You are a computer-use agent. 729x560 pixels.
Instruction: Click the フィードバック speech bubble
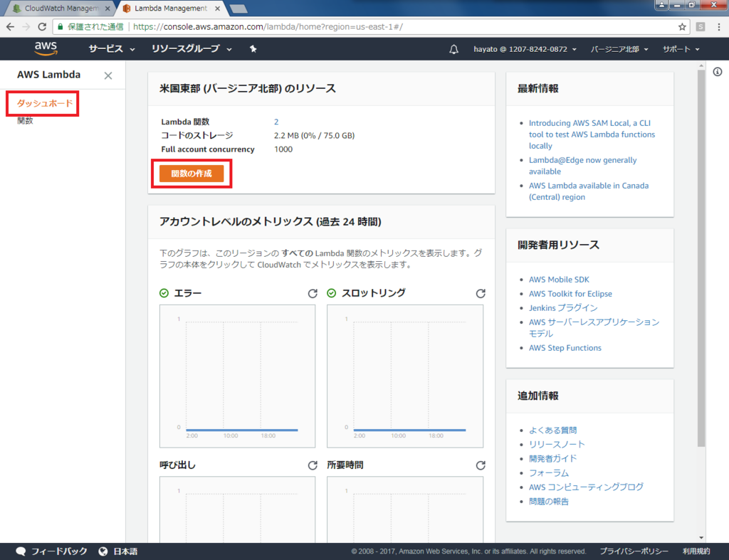[x=21, y=551]
